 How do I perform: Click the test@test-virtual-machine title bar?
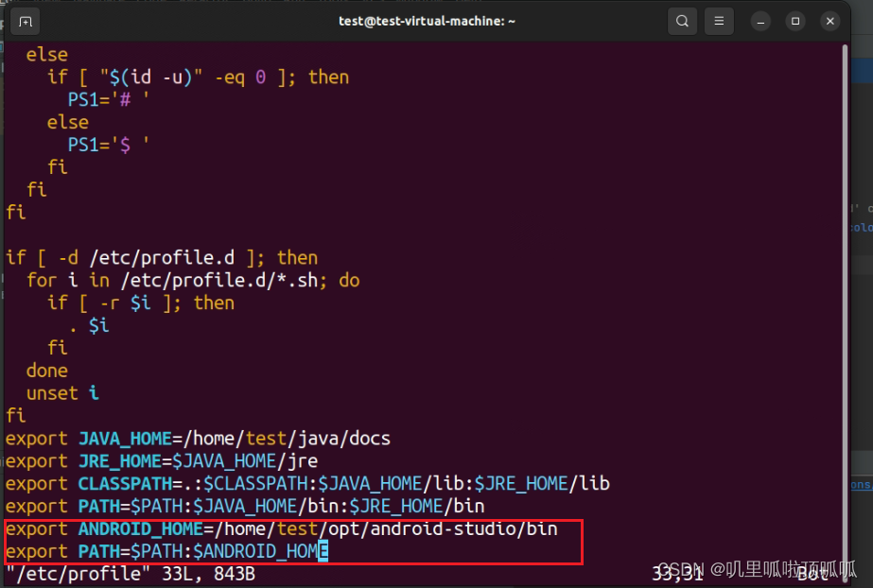(x=426, y=20)
